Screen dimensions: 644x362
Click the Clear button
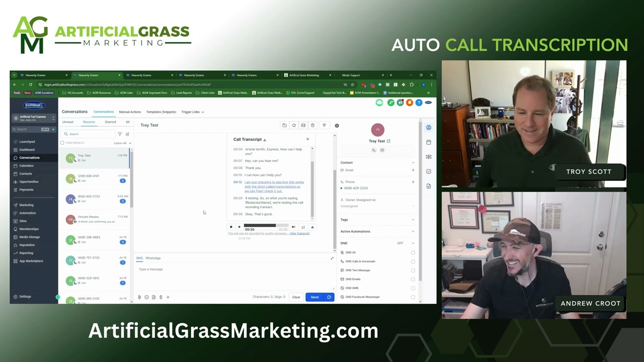point(296,297)
